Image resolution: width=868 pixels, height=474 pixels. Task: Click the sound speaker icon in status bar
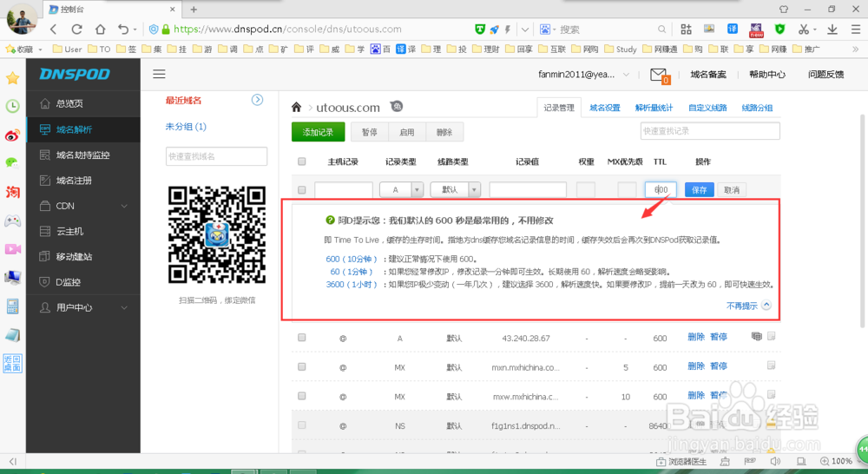(775, 461)
